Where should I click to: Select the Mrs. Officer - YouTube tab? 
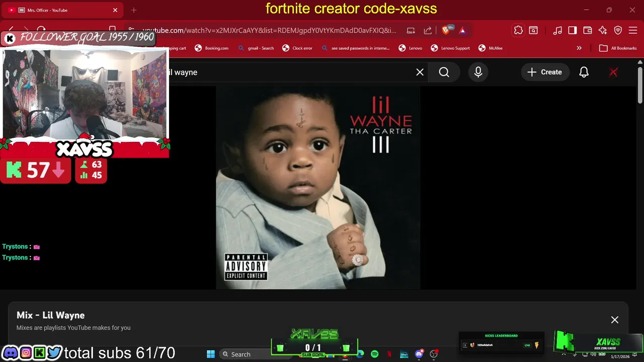(x=63, y=10)
